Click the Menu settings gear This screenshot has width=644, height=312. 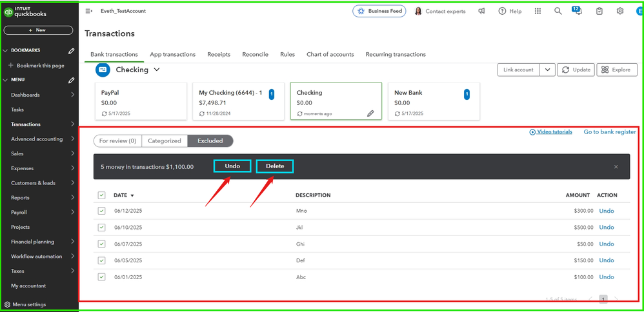pyautogui.click(x=7, y=305)
